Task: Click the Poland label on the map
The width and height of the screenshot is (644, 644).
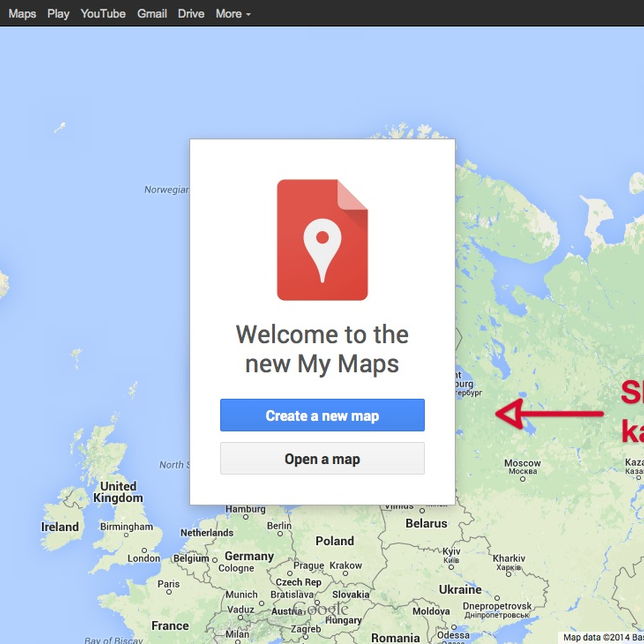Action: pos(335,541)
